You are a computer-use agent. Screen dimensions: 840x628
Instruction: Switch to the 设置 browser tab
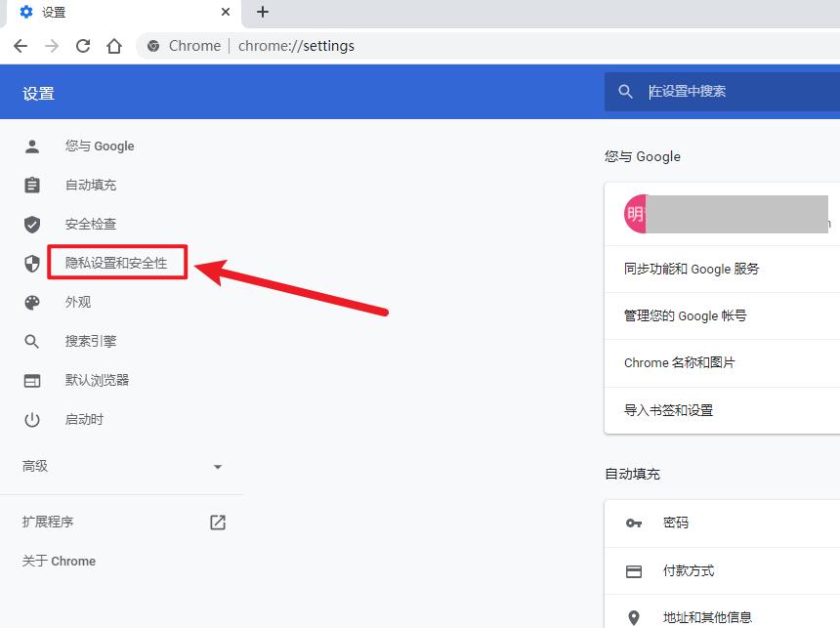click(x=107, y=13)
